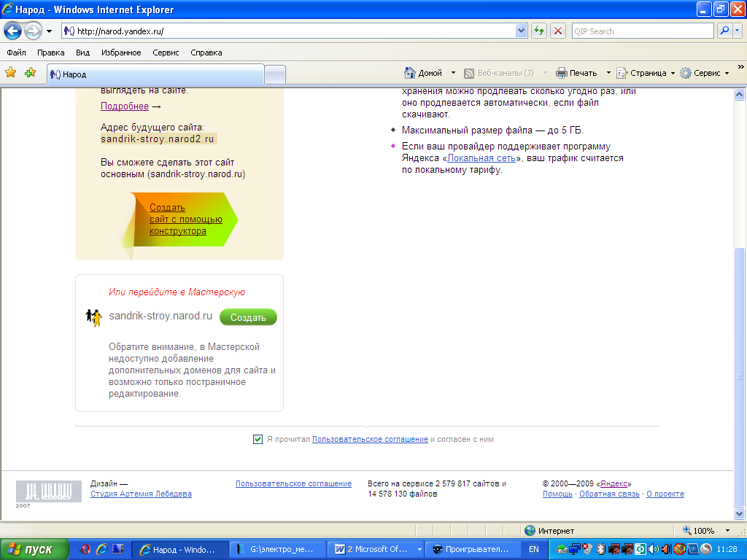Open the Правка menu
This screenshot has height=560, width=747.
(x=51, y=52)
